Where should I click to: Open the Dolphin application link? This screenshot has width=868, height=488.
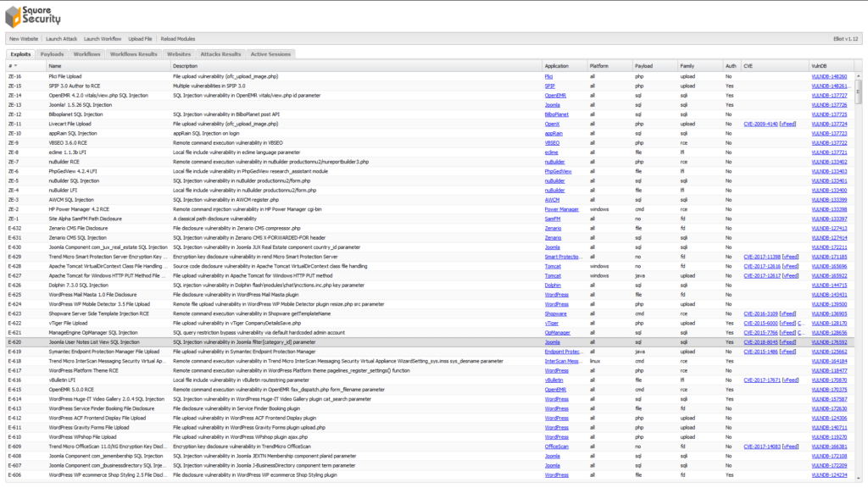tap(553, 285)
